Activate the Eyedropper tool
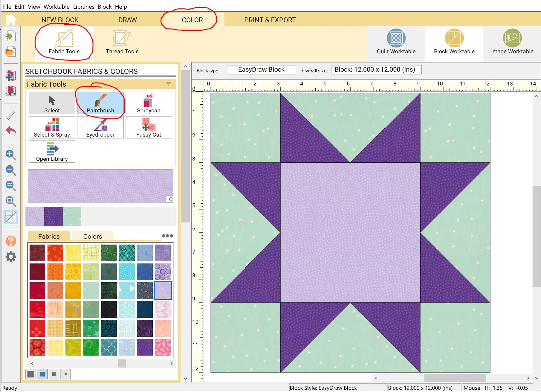This screenshot has height=392, width=541. (x=100, y=128)
